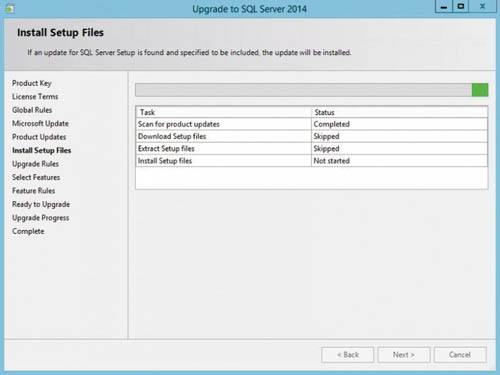
Task: Close the Upgrade to SQL Server 2014 window
Action: (482, 7)
